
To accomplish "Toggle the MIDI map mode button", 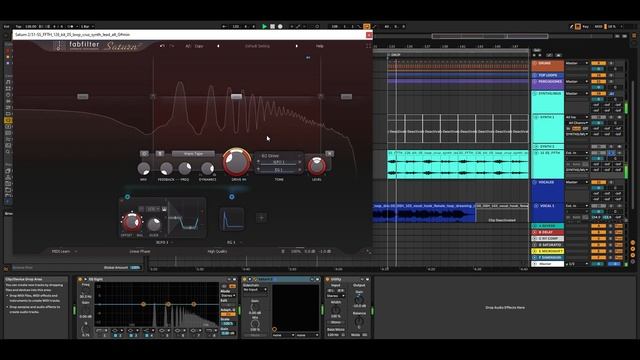I will 598,27.
